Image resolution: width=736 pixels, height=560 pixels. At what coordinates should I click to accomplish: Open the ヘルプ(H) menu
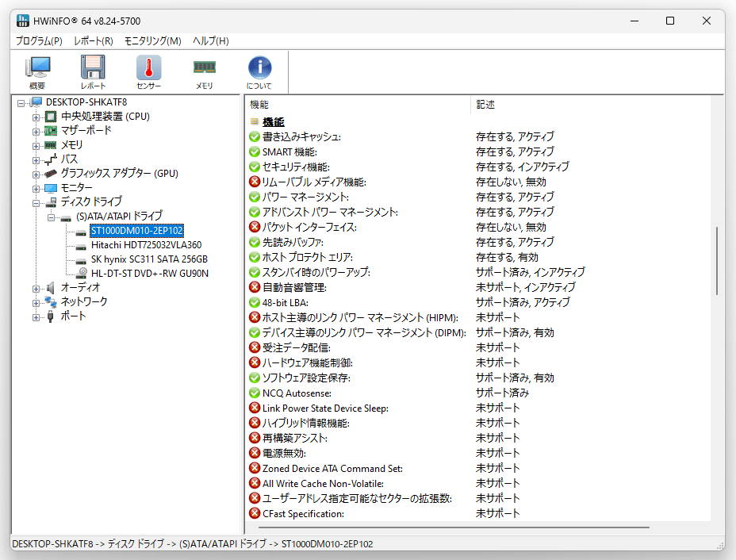pyautogui.click(x=211, y=40)
